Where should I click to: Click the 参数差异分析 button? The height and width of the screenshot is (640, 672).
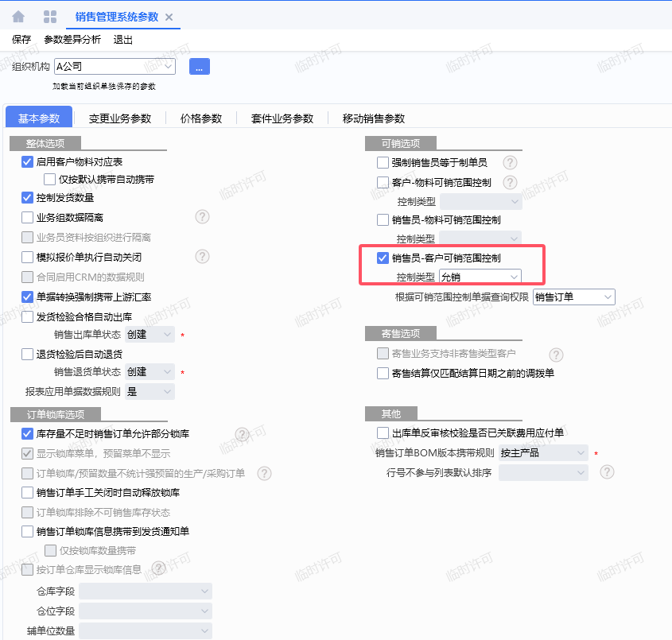(72, 39)
